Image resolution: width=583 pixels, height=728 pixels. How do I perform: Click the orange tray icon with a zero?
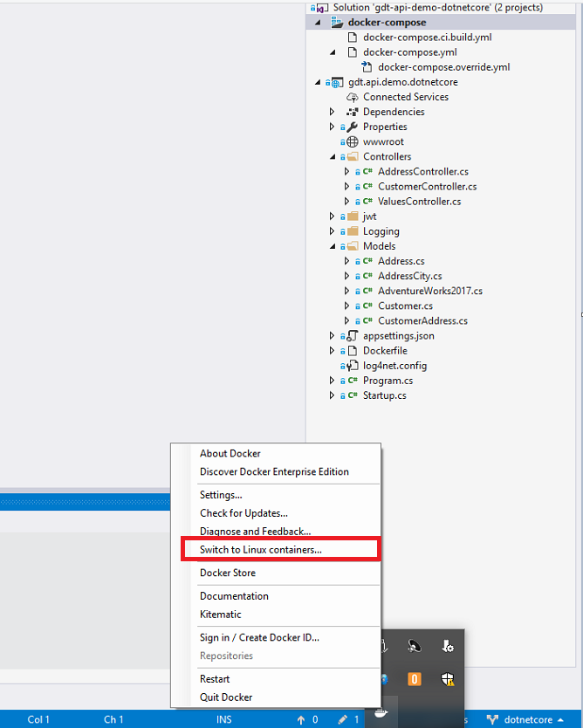point(415,679)
